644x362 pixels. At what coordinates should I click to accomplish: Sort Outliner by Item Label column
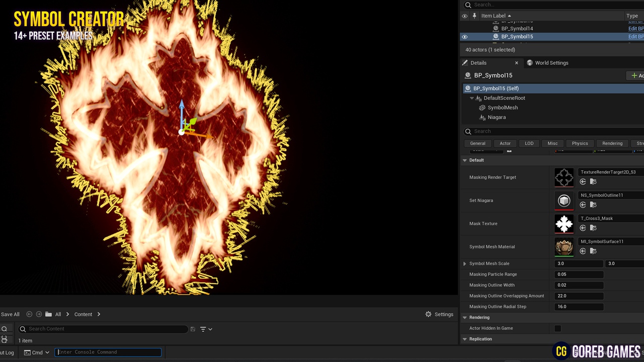496,16
